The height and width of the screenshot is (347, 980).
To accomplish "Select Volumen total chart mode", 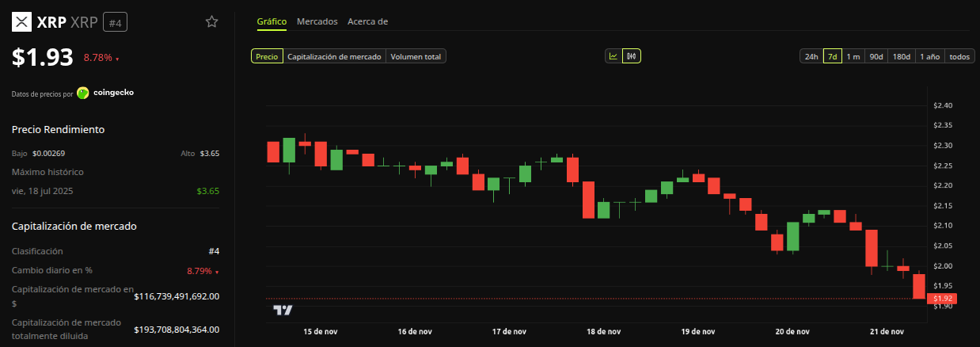I will [416, 56].
